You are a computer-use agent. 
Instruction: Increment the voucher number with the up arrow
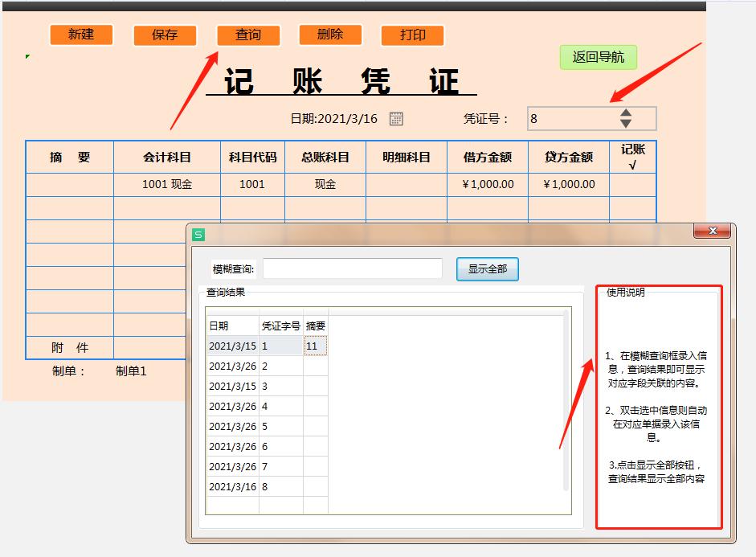[626, 113]
